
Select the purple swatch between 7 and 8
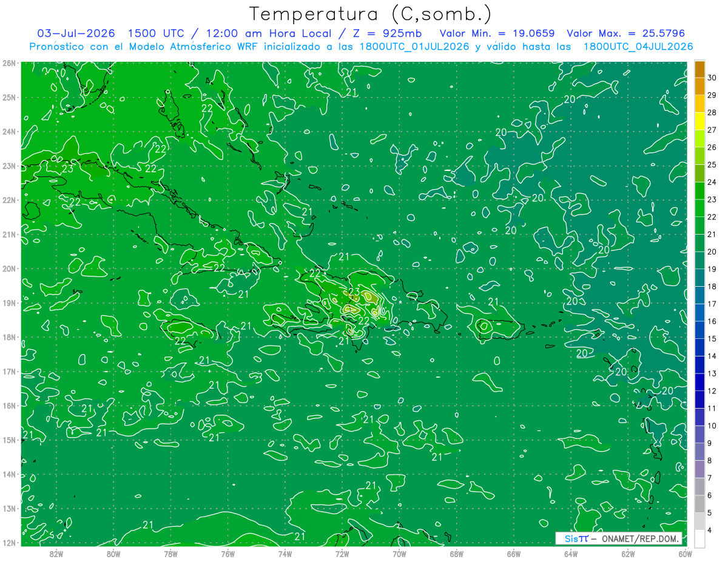tap(699, 469)
